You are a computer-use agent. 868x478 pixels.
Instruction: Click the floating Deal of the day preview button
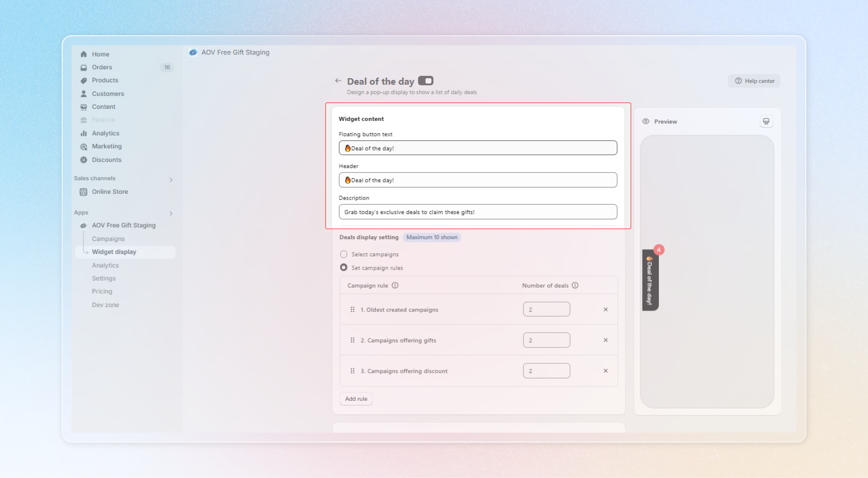click(650, 280)
